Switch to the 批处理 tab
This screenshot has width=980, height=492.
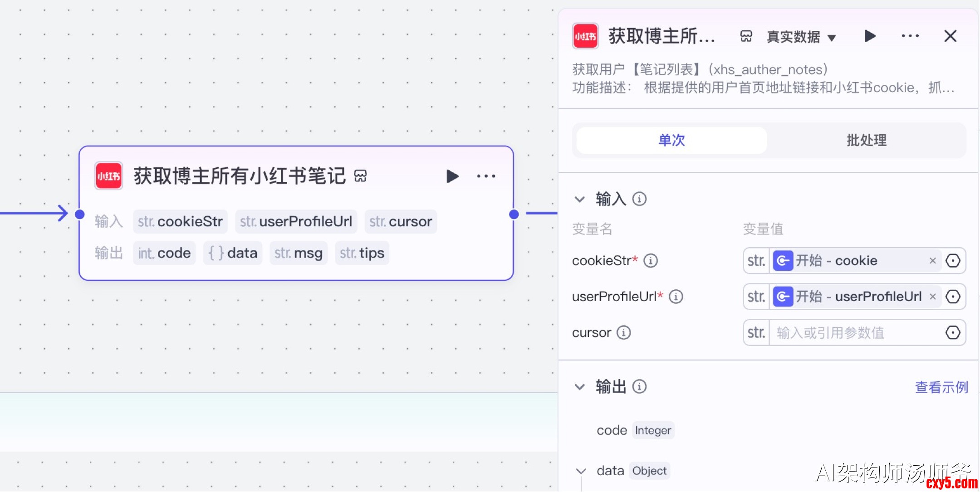coord(866,141)
